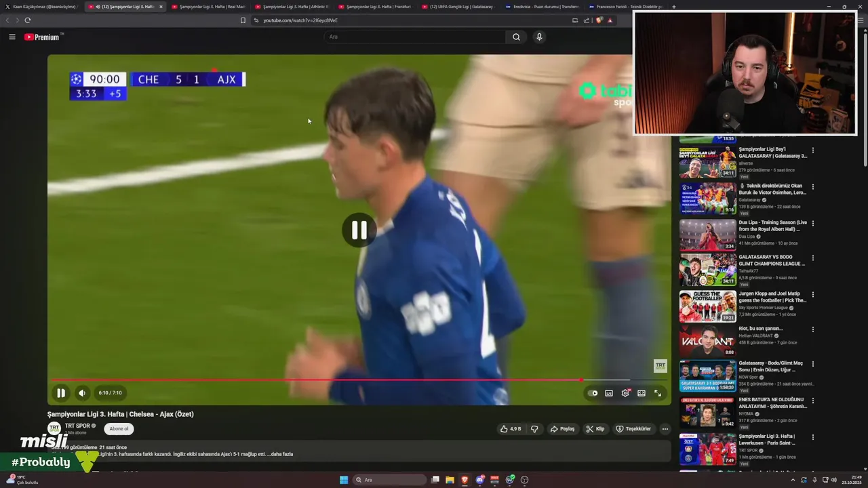Open the player settings gear
Screen dimensions: 868x488
625,393
